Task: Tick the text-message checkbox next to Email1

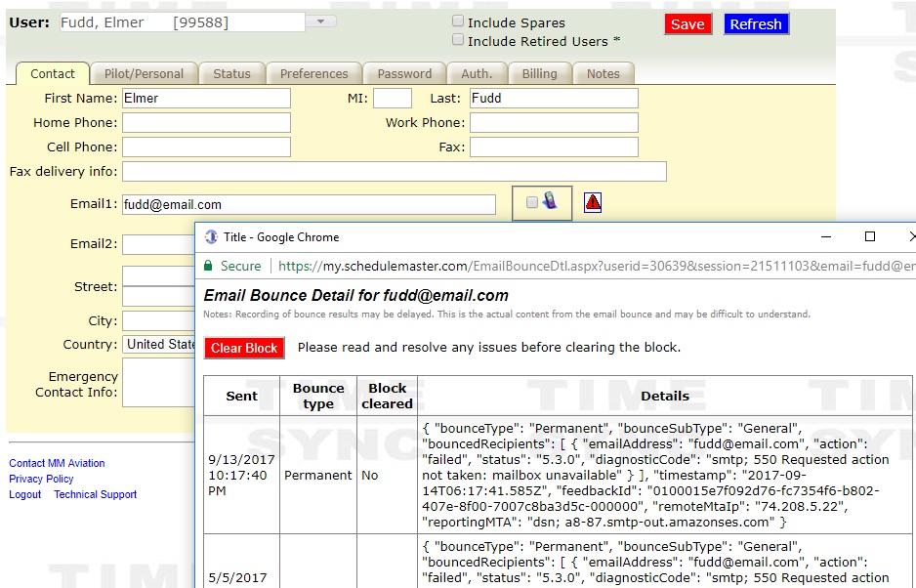Action: pos(531,202)
